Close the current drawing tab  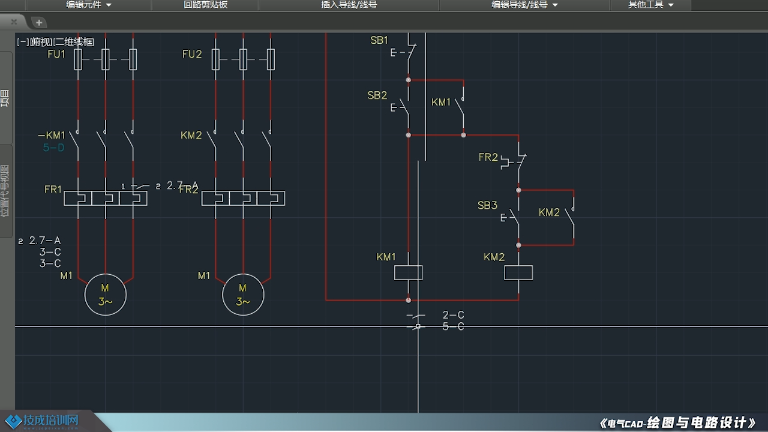point(14,22)
